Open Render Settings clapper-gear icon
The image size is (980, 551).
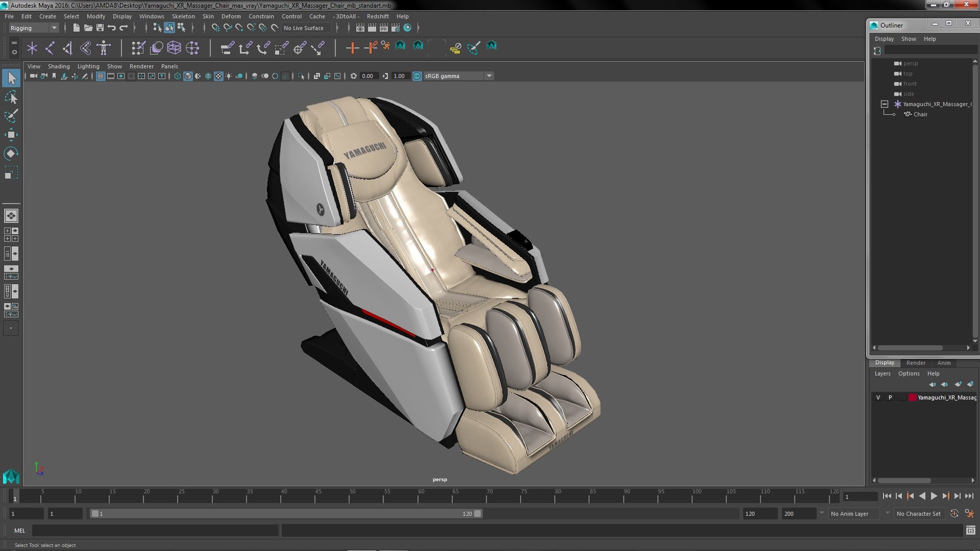[x=396, y=28]
